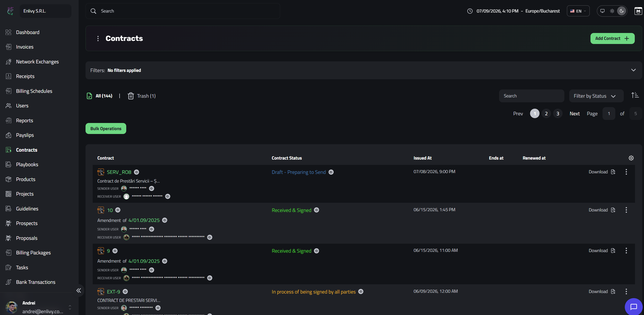Click Bulk Operations button
The width and height of the screenshot is (644, 315).
(x=106, y=129)
